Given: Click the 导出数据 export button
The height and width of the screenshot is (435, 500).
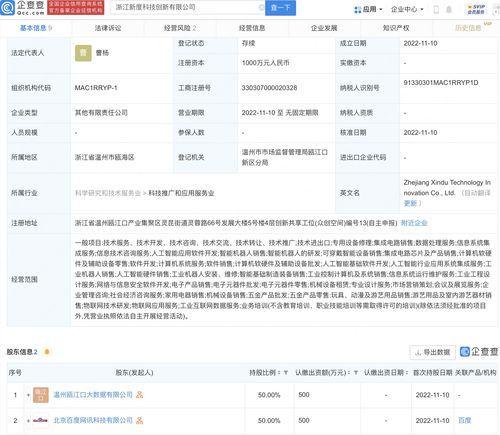Looking at the screenshot, I should point(433,352).
